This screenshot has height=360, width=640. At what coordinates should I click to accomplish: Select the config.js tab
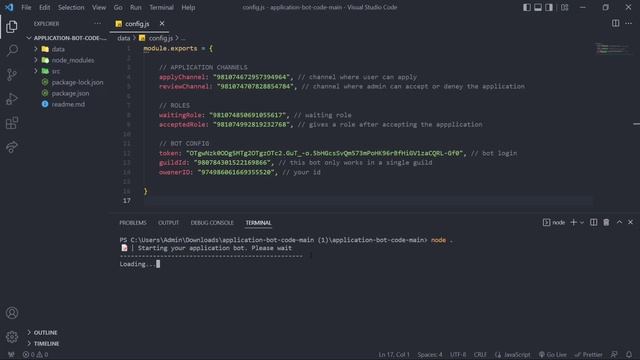click(139, 24)
